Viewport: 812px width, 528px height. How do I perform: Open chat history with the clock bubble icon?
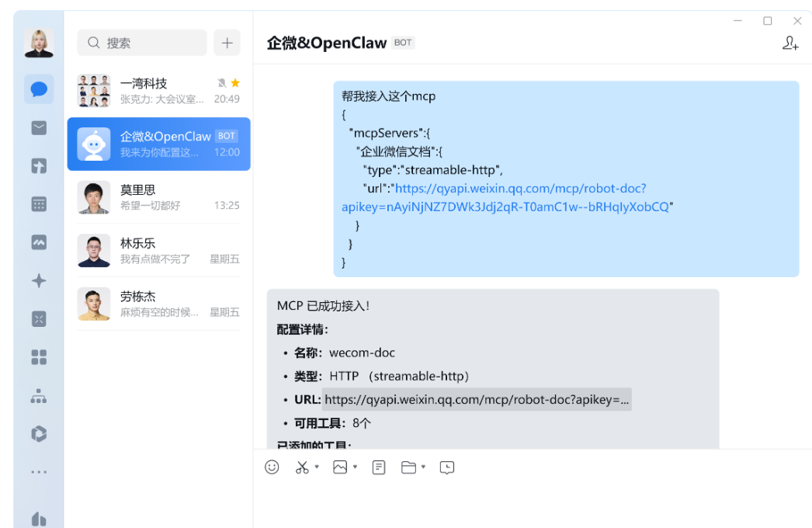pyautogui.click(x=447, y=467)
